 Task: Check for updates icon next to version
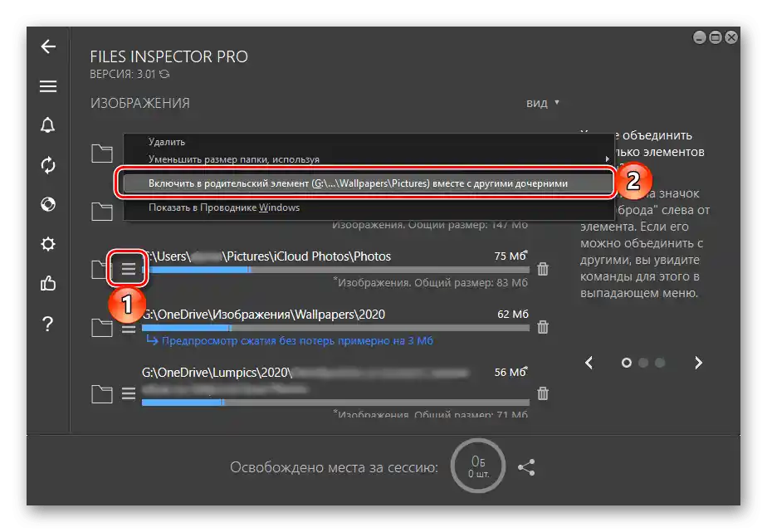[164, 74]
